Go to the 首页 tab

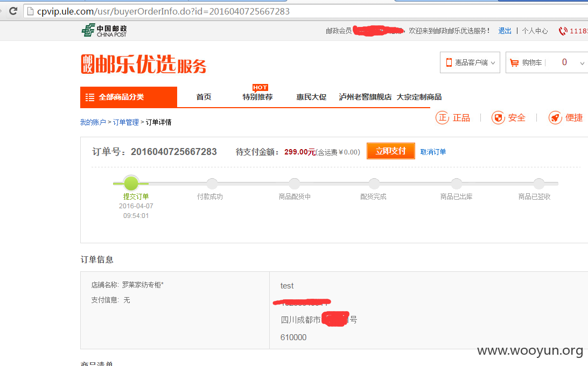pos(204,97)
